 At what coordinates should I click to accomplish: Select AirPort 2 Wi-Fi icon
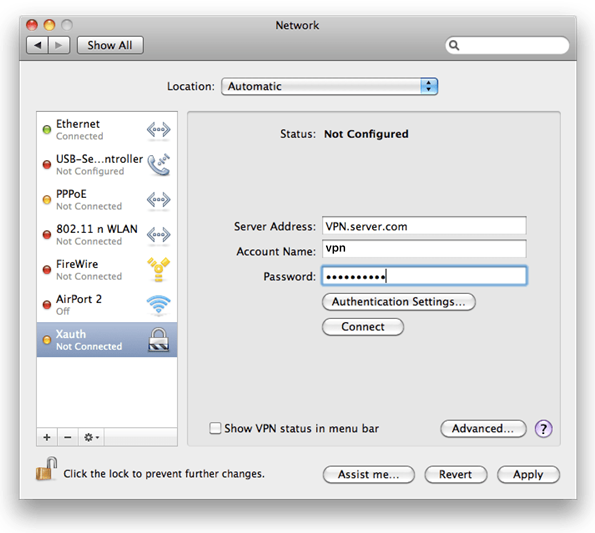coord(159,305)
